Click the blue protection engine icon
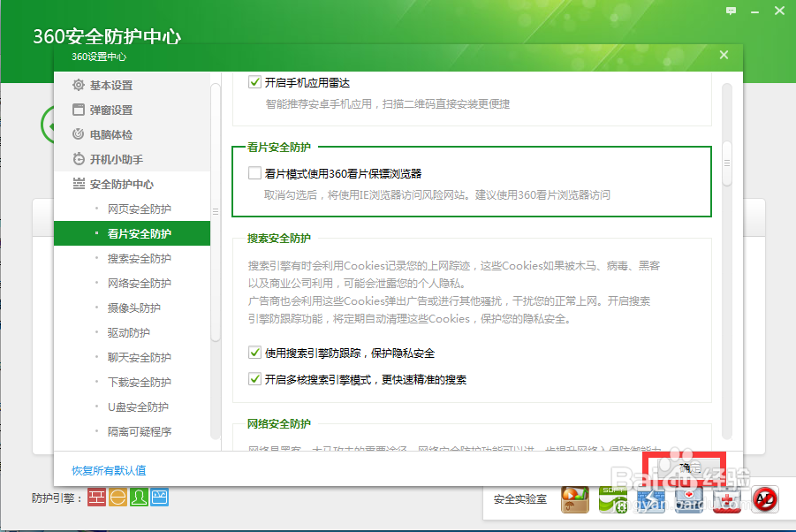This screenshot has height=532, width=796. click(x=159, y=497)
